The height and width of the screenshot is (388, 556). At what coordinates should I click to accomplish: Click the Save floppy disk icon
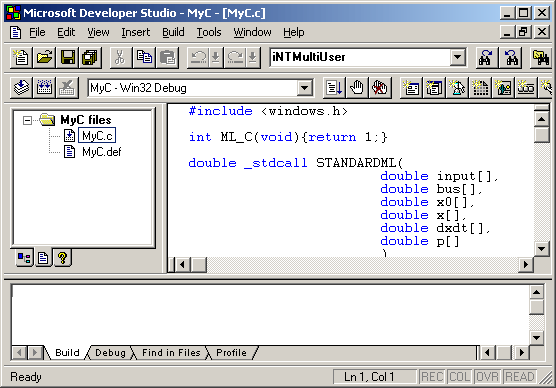pyautogui.click(x=67, y=57)
